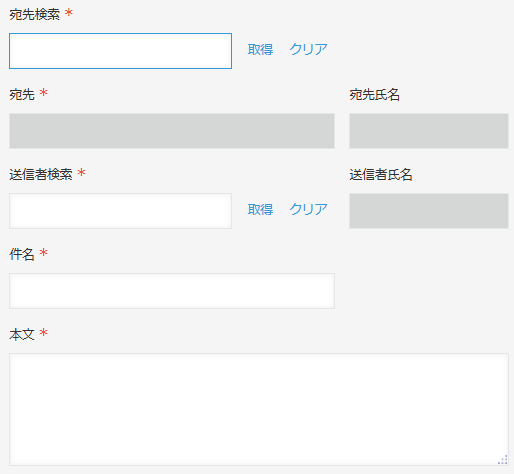Grab the 本文 textarea resize handle
The image size is (514, 474).
pyautogui.click(x=503, y=460)
